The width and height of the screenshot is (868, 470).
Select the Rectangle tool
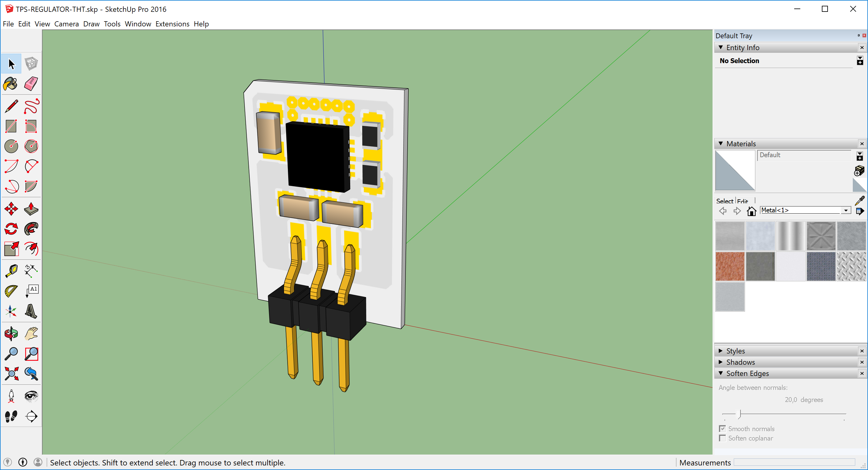[11, 126]
